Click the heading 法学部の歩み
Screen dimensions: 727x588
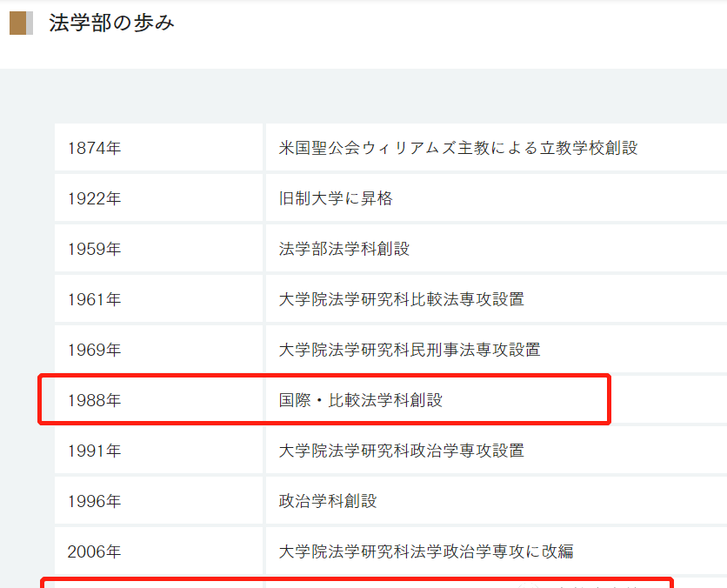click(111, 23)
